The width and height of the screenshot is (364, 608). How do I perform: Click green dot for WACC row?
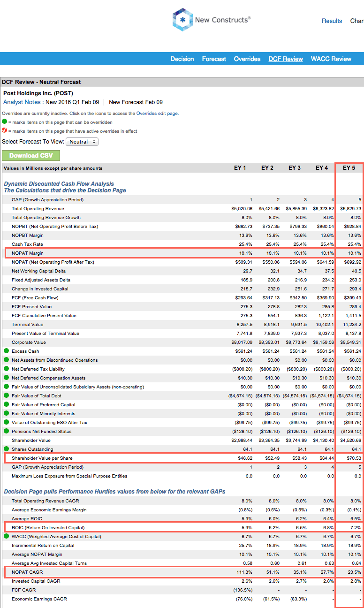(6, 536)
